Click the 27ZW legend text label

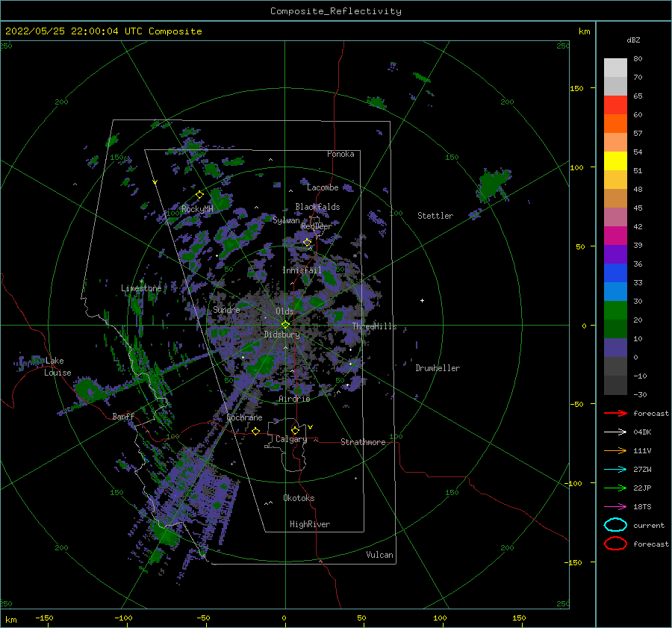click(x=642, y=470)
